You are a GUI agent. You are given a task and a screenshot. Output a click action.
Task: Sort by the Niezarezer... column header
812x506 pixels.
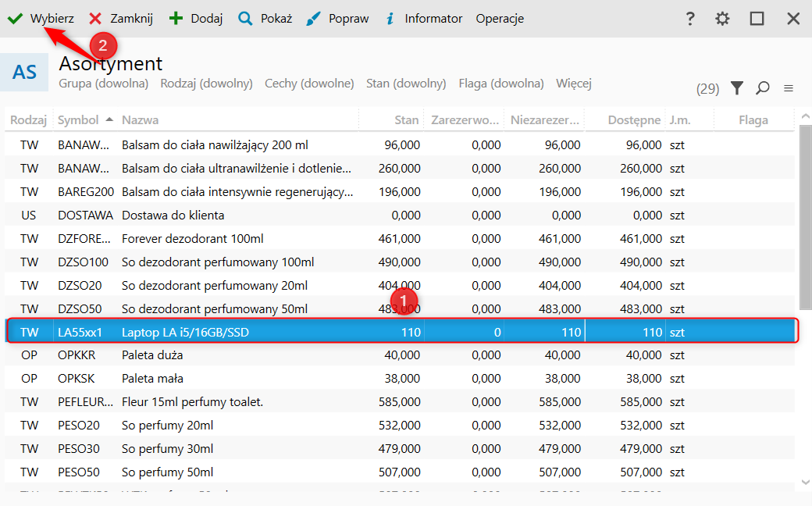pos(545,120)
